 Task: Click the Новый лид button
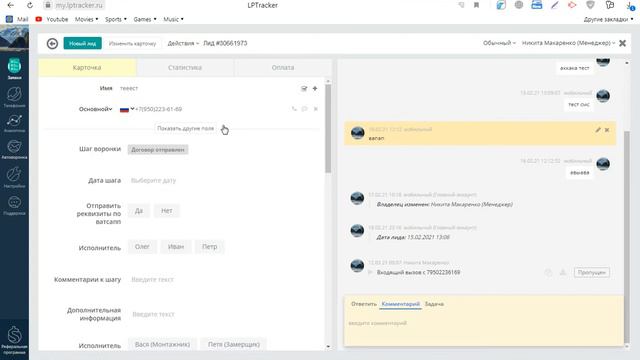tap(82, 43)
